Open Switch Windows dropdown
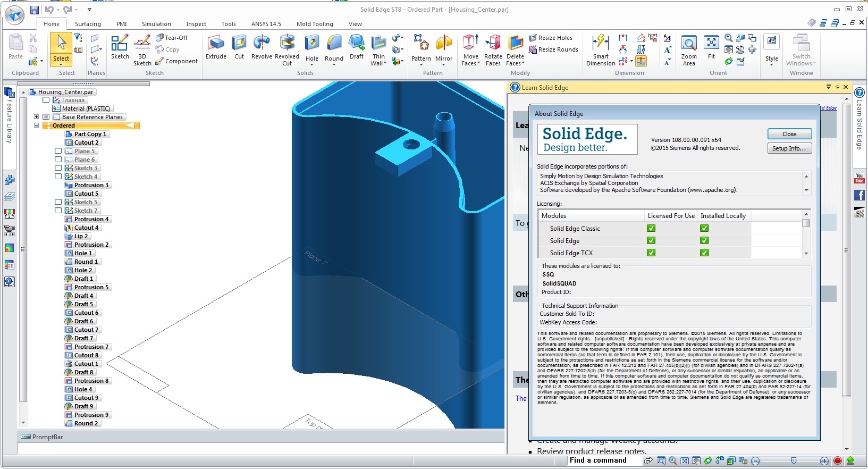This screenshot has width=868, height=469. pyautogui.click(x=814, y=63)
